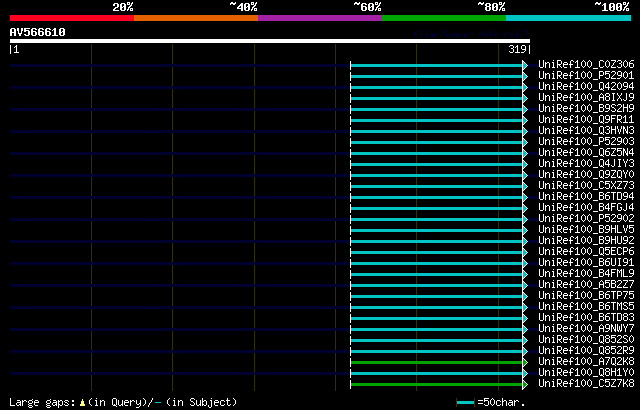
Task: Click the UniRef100_Q9FR11 label
Action: point(586,120)
